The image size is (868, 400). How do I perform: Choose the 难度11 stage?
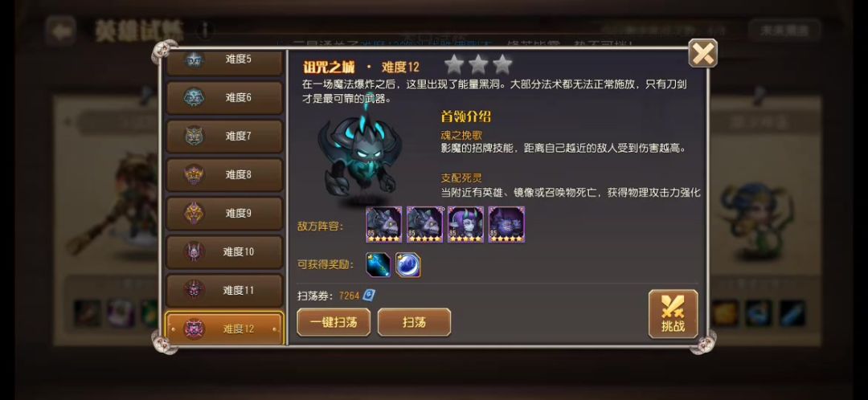[x=224, y=291]
